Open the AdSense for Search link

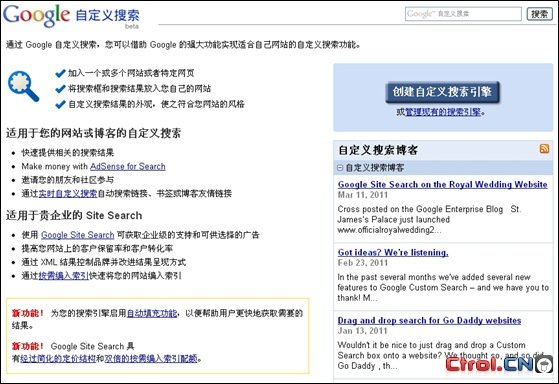coord(128,167)
